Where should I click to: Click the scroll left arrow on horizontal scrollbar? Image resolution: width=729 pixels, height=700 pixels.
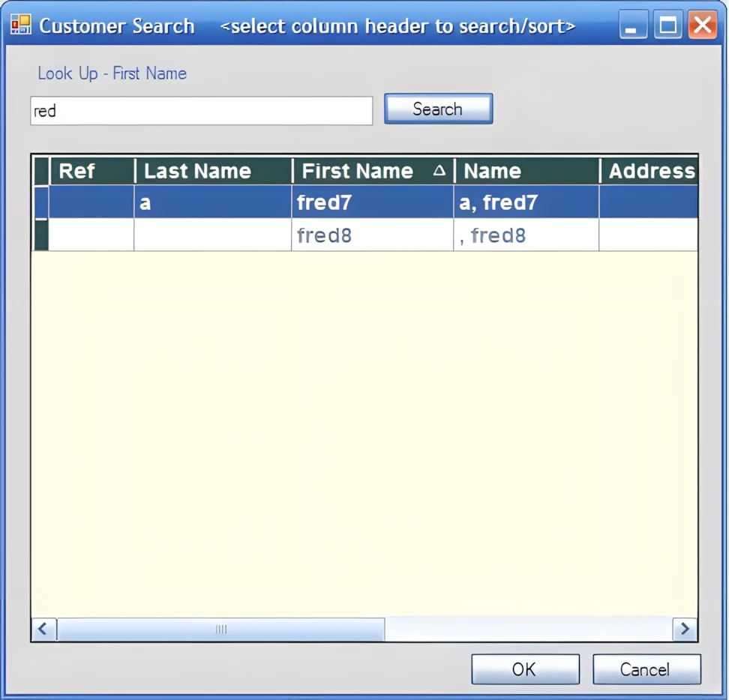tap(43, 629)
